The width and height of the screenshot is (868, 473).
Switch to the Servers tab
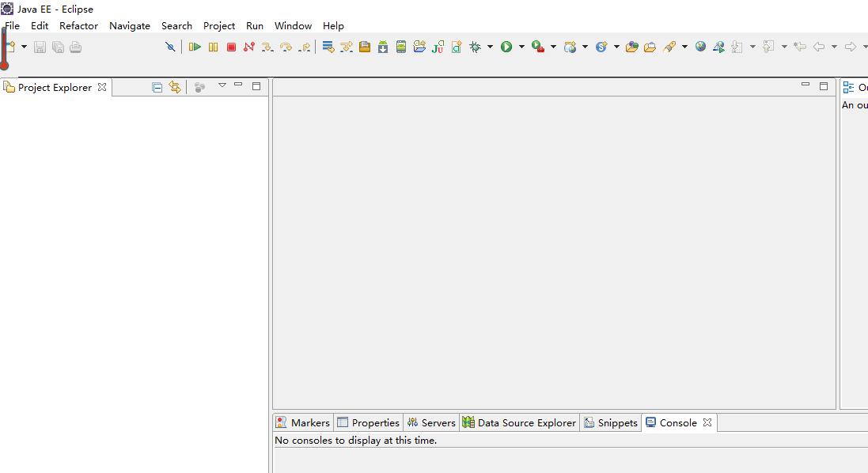pos(431,422)
